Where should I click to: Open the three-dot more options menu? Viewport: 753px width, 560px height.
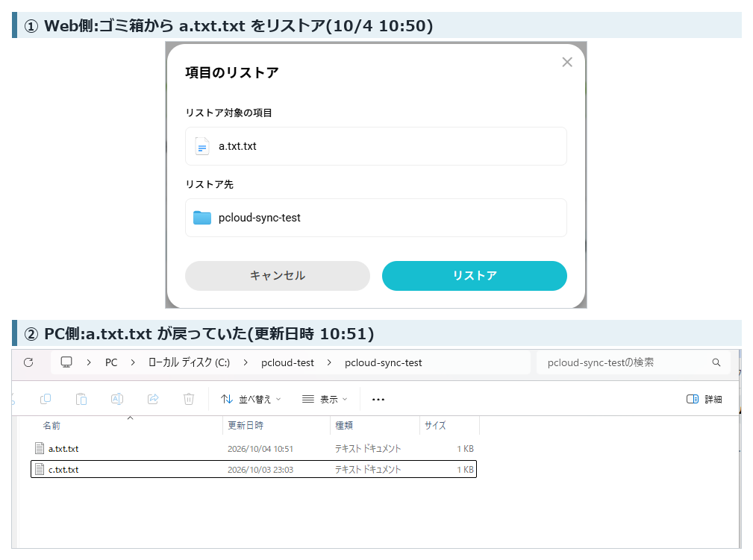tap(378, 399)
